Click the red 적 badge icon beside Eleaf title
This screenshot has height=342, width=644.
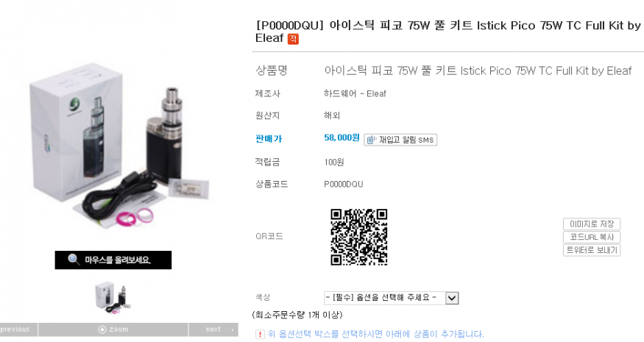click(x=293, y=38)
